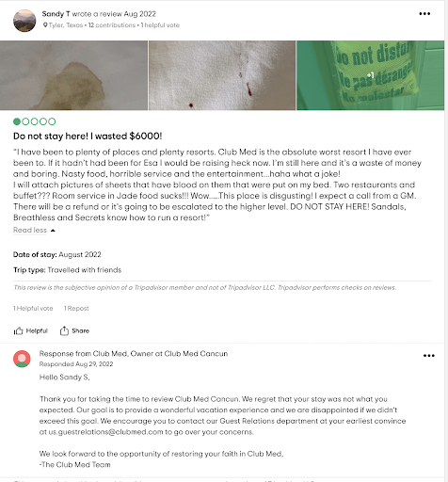Click the Sandy T reviewer name
Screen dimensions: 448x482
(x=56, y=14)
